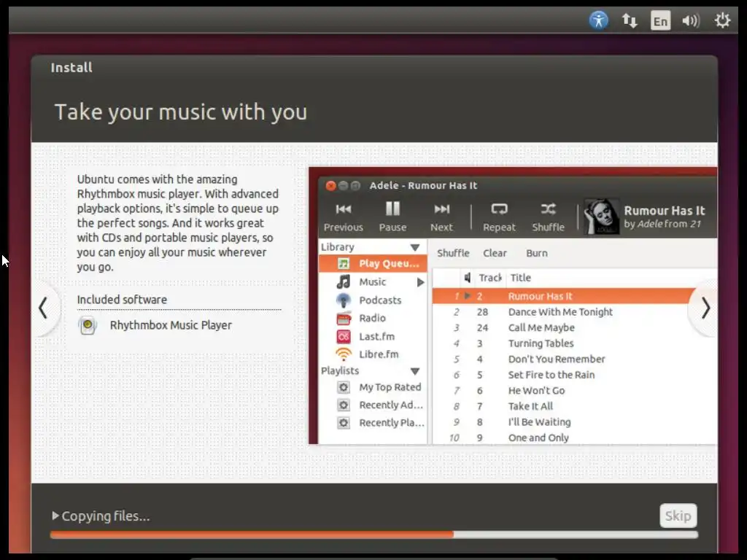The height and width of the screenshot is (560, 747).
Task: Click the Track column header
Action: click(489, 278)
